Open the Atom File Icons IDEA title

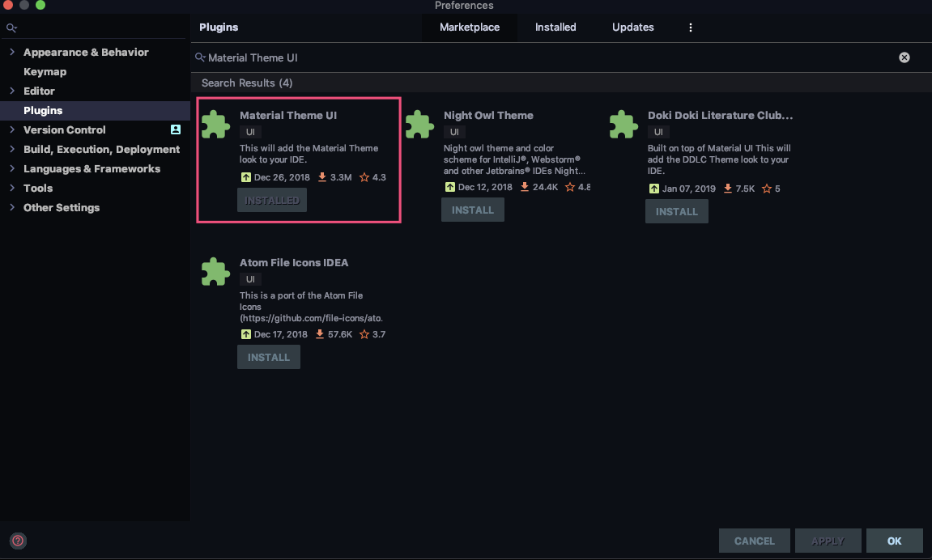pos(294,262)
